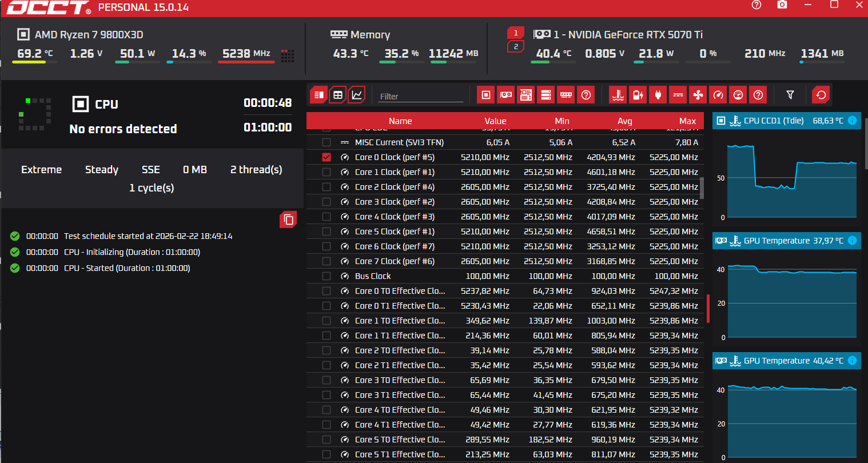This screenshot has width=868, height=463.
Task: Click the "2 thread(s)" setting
Action: pyautogui.click(x=256, y=170)
